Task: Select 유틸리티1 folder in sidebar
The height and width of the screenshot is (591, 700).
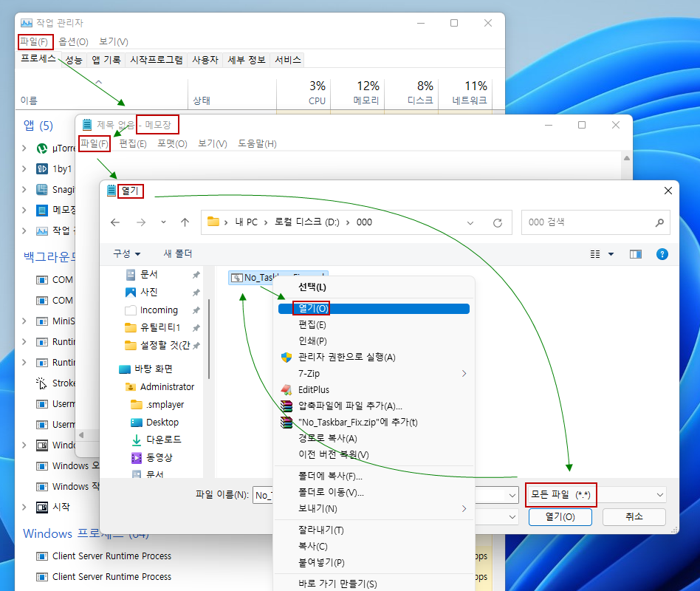Action: [x=159, y=327]
